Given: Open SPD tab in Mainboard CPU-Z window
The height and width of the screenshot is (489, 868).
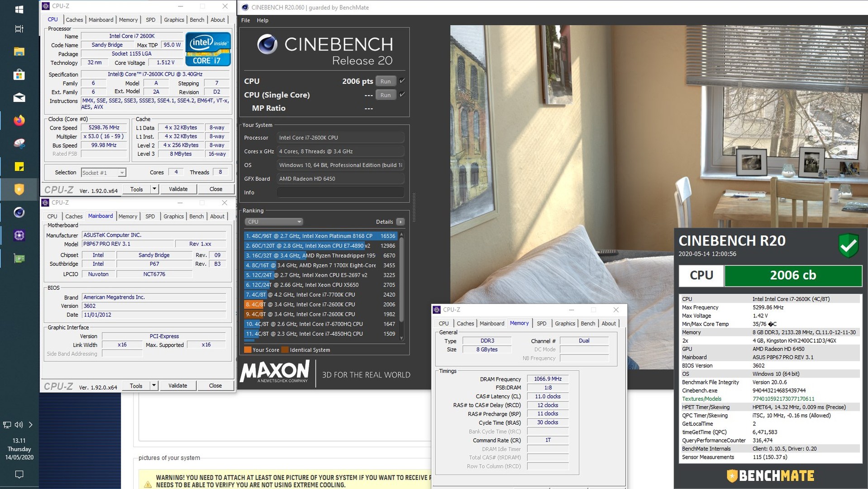Looking at the screenshot, I should pyautogui.click(x=150, y=216).
